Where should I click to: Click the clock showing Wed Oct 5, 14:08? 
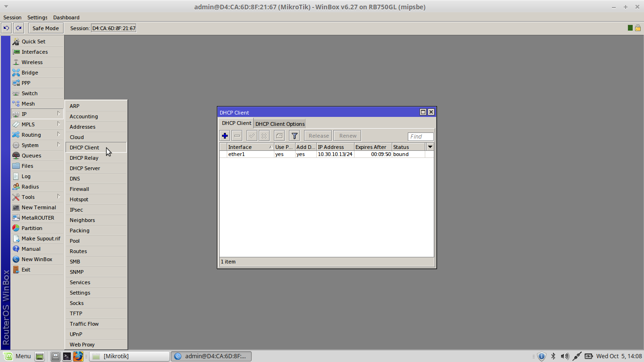tap(619, 356)
